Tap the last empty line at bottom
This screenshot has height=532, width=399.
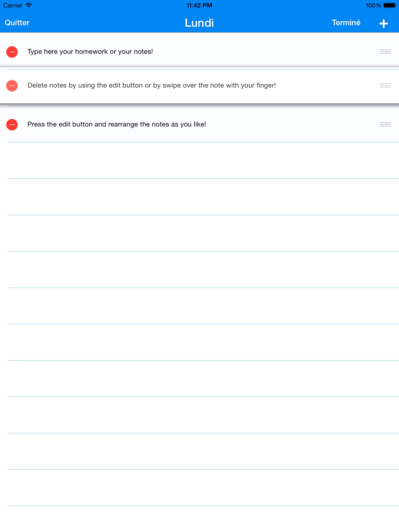point(199,519)
